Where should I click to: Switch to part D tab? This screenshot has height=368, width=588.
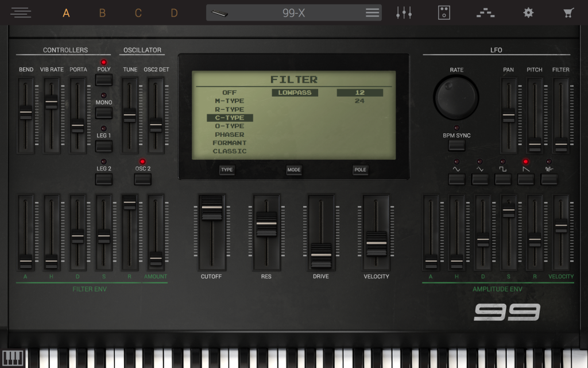pos(174,13)
